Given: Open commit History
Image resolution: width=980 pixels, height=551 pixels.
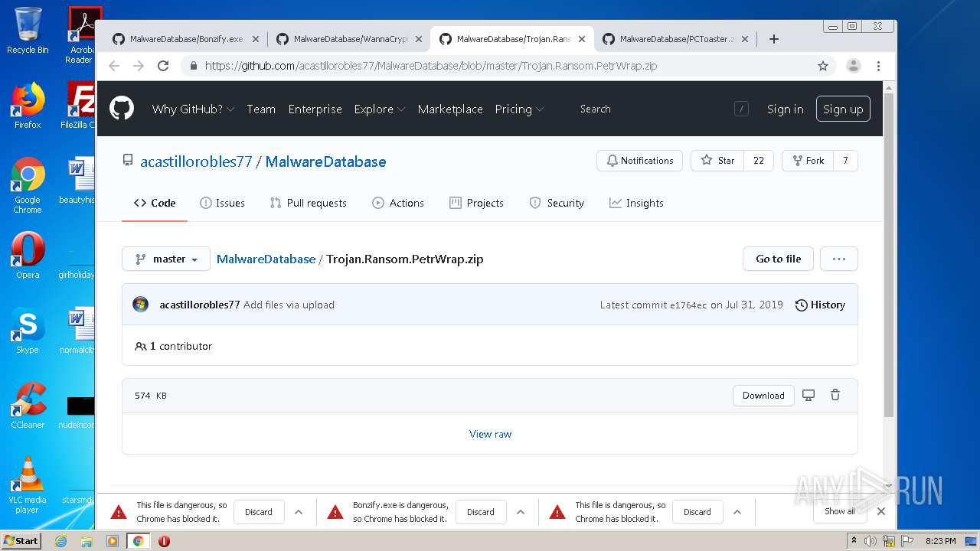Looking at the screenshot, I should pyautogui.click(x=820, y=305).
